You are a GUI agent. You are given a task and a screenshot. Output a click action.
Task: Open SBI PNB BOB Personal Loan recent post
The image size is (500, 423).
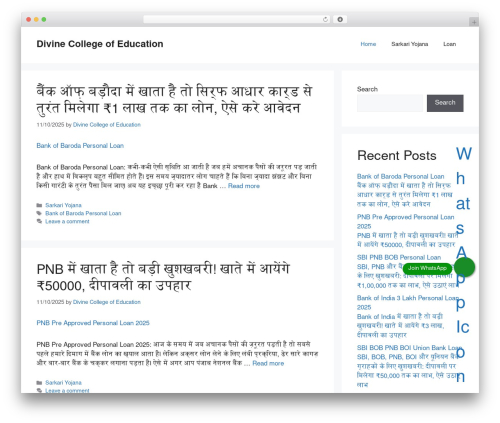pyautogui.click(x=399, y=258)
